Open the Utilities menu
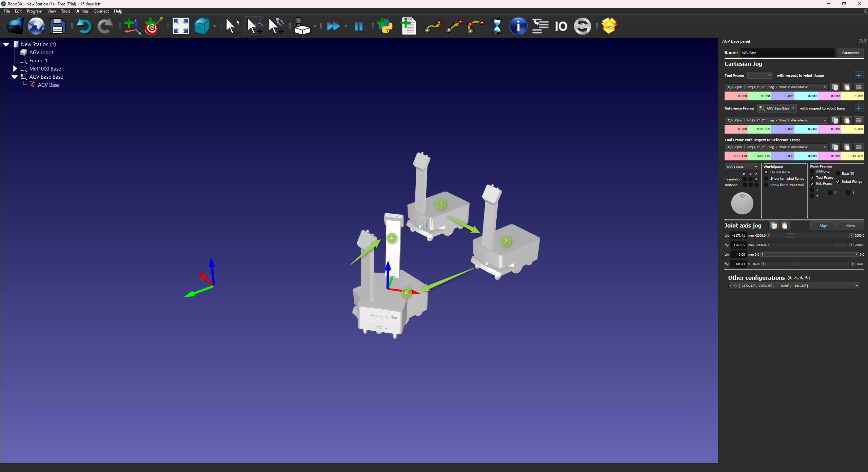The height and width of the screenshot is (472, 868). [x=82, y=11]
